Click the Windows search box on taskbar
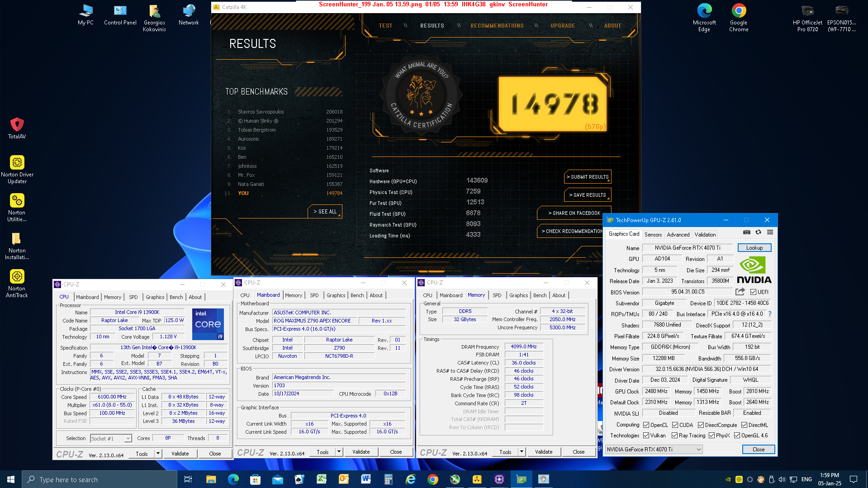Viewport: 868px width, 488px height. click(x=100, y=479)
